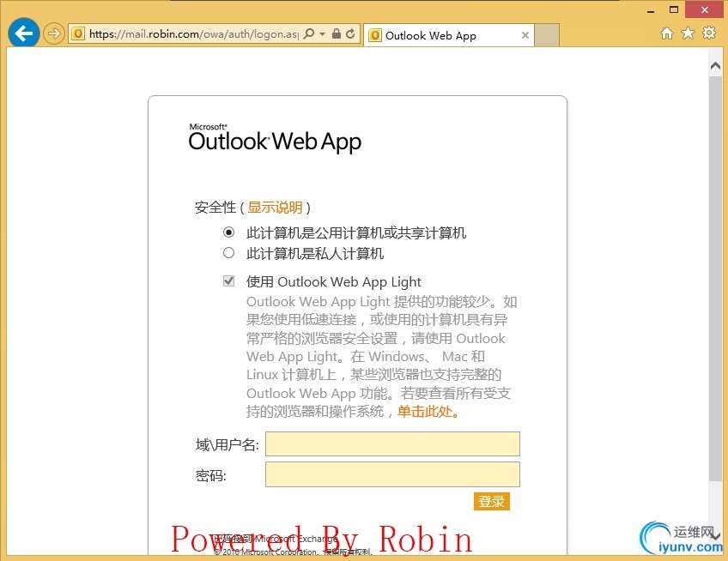
Task: Minimize the browser window
Action: [x=651, y=10]
